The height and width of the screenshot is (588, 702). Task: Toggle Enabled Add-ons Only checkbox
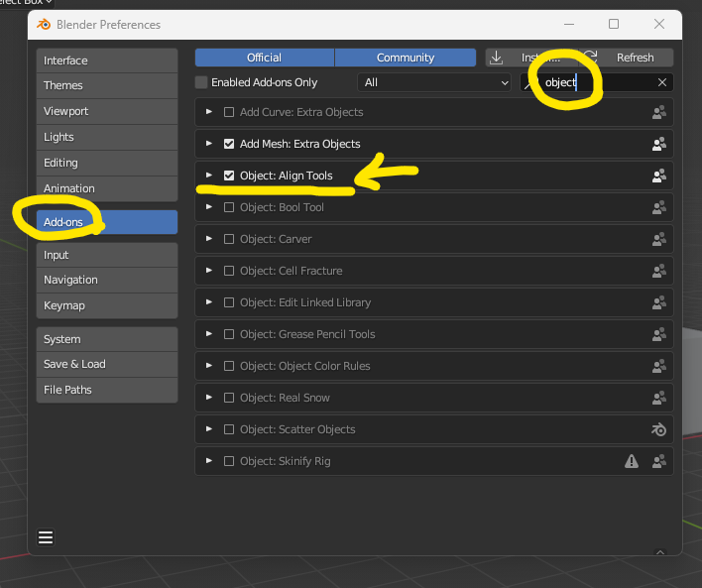tap(201, 82)
